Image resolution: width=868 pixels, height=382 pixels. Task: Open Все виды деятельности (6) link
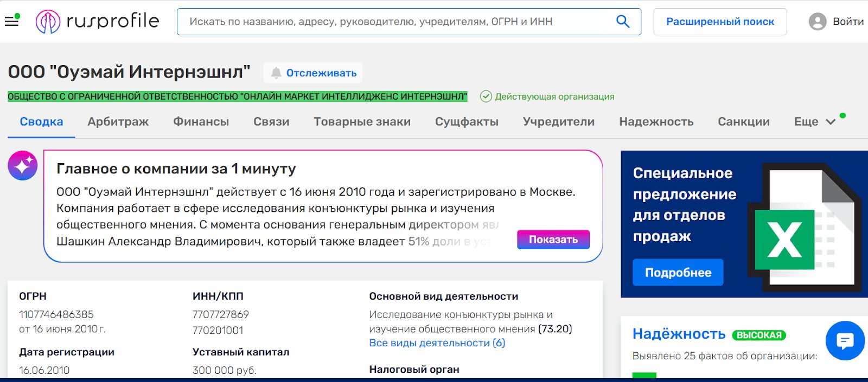[437, 343]
